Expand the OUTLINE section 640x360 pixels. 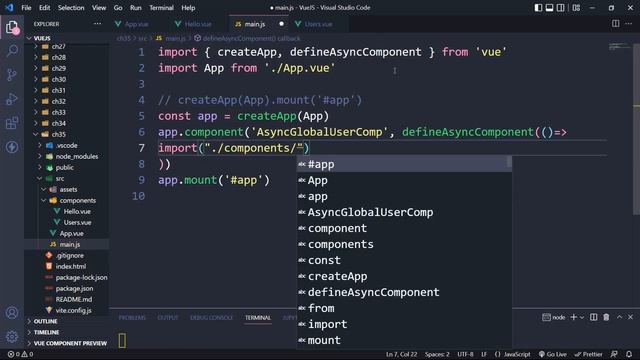[45, 321]
